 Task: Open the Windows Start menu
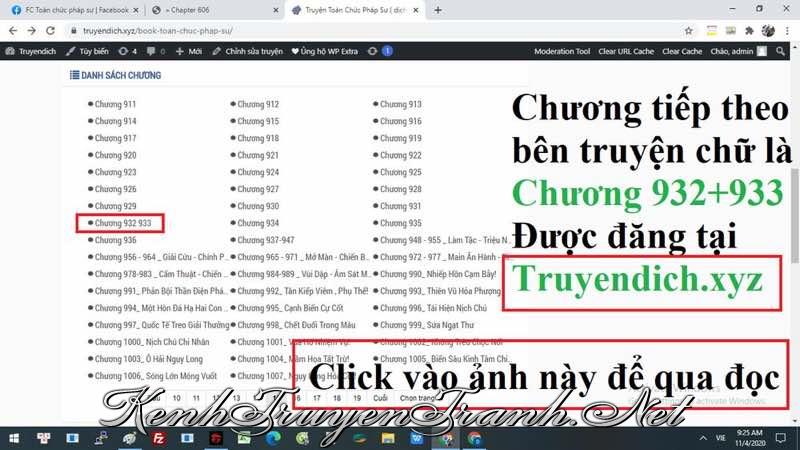(x=14, y=438)
